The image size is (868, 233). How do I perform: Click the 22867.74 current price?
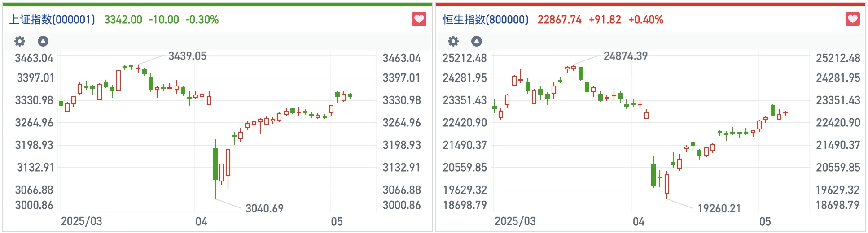pos(559,20)
